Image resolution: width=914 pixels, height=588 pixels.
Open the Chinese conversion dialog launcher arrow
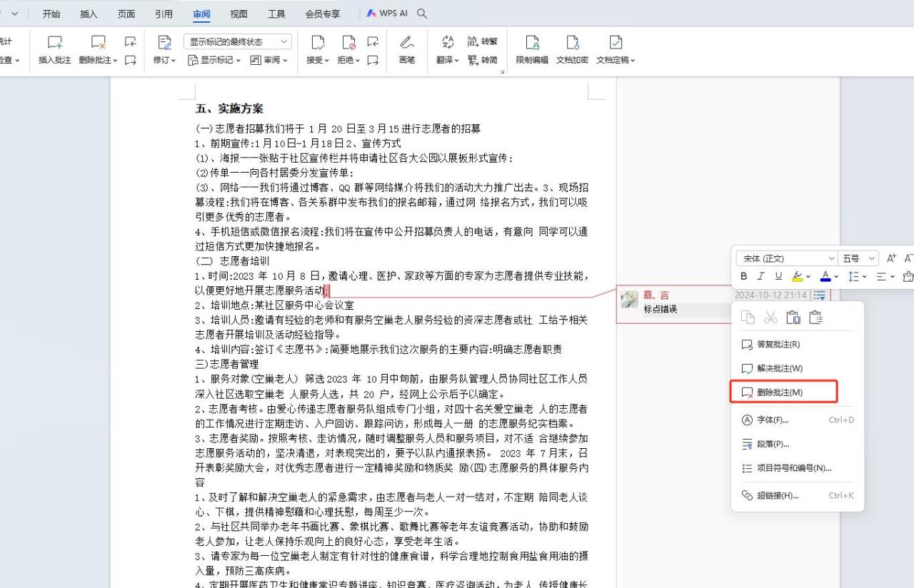tap(503, 71)
